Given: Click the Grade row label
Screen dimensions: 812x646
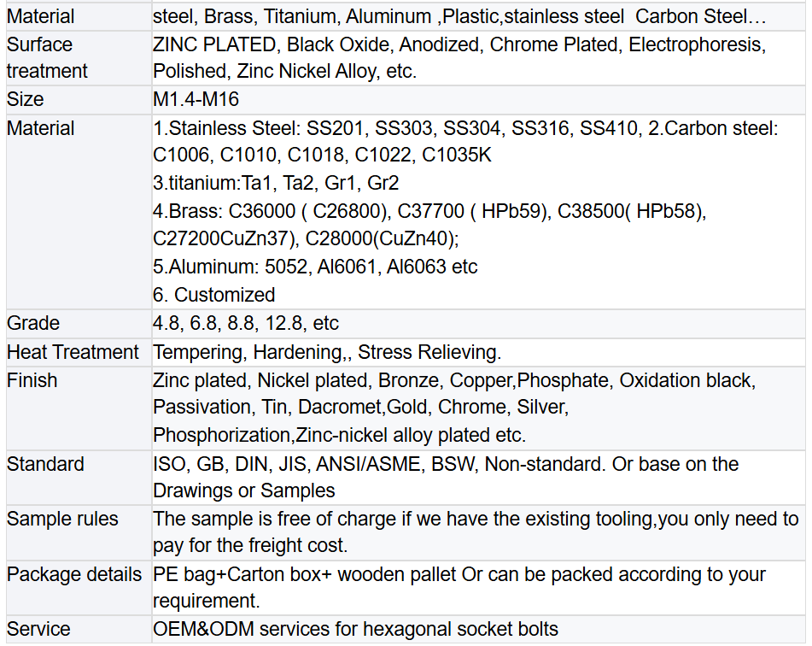Looking at the screenshot, I should click(33, 324).
